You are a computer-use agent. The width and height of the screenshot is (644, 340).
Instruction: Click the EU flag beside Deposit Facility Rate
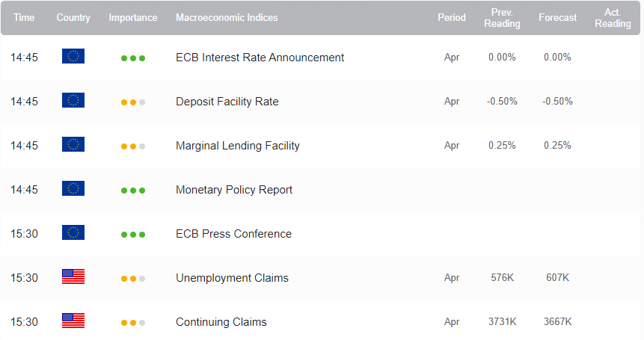click(73, 100)
